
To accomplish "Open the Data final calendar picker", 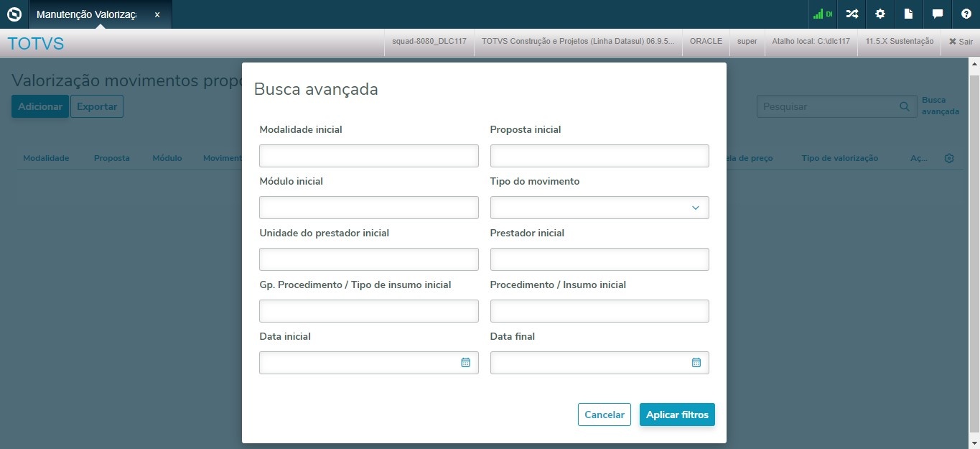I will point(696,363).
